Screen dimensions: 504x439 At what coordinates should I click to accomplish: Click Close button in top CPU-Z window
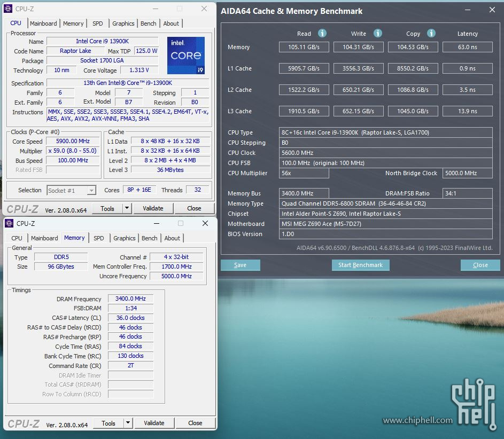(x=194, y=208)
